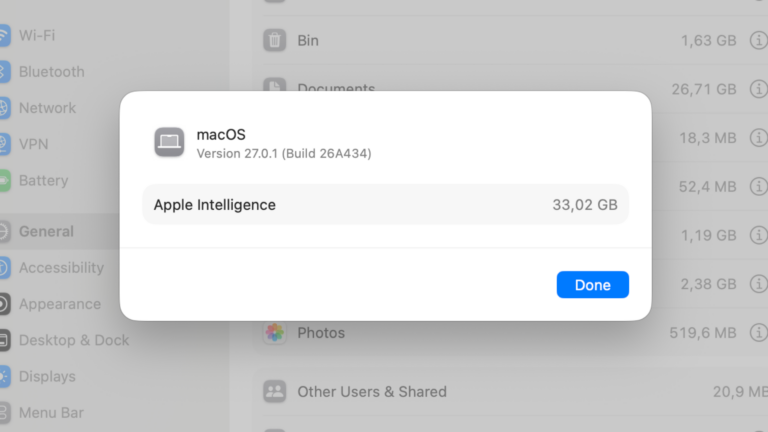Viewport: 768px width, 432px height.
Task: Show info for the 1,19 GB row
Action: point(758,235)
